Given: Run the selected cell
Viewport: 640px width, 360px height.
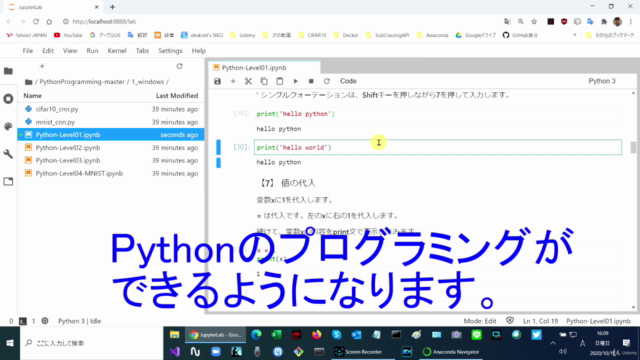Looking at the screenshot, I should [296, 81].
